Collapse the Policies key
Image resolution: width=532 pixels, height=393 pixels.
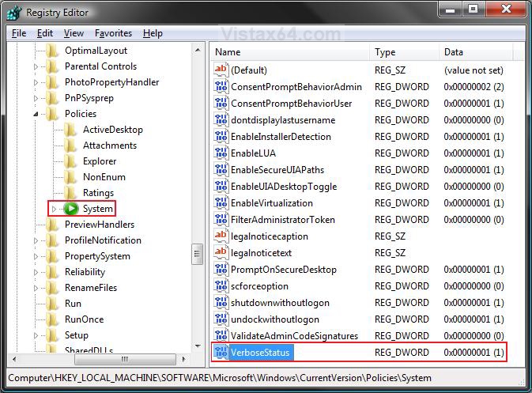tap(36, 114)
